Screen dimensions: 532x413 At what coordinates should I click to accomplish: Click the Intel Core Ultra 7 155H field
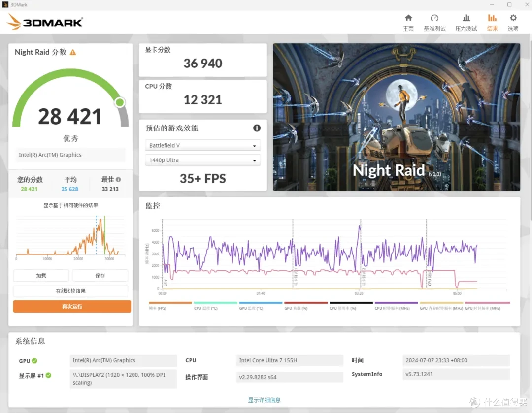tap(290, 360)
